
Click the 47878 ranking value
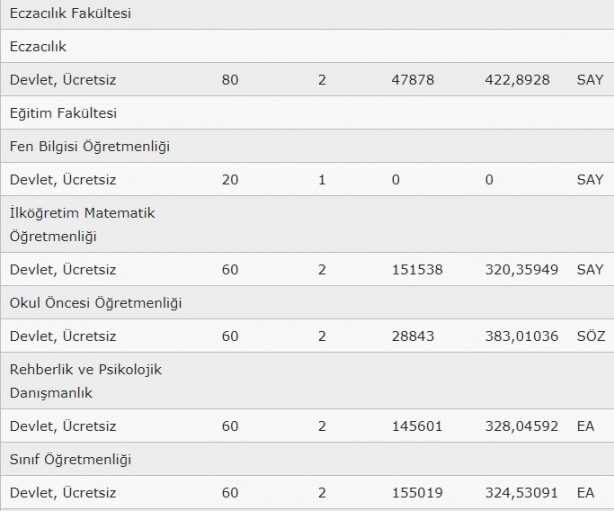pyautogui.click(x=414, y=79)
